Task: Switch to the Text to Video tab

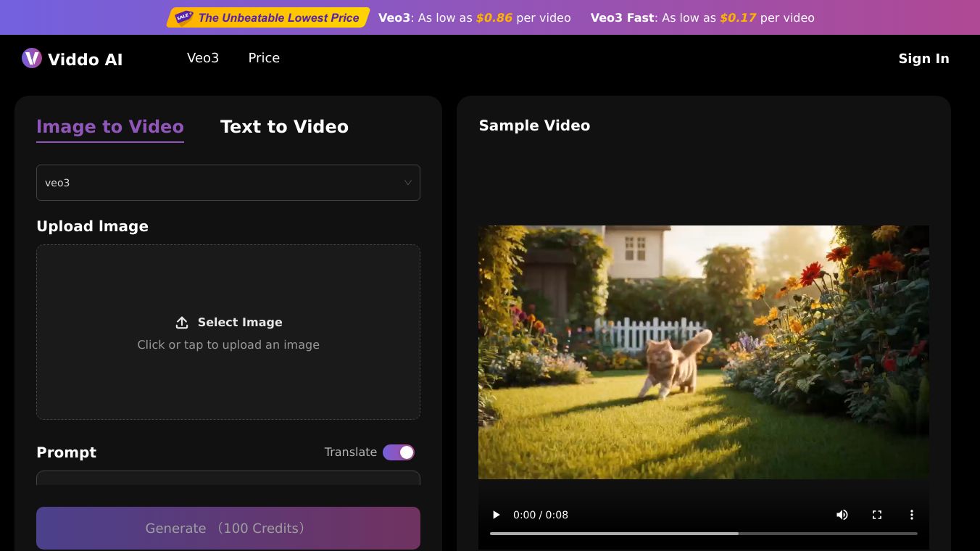Action: [284, 127]
